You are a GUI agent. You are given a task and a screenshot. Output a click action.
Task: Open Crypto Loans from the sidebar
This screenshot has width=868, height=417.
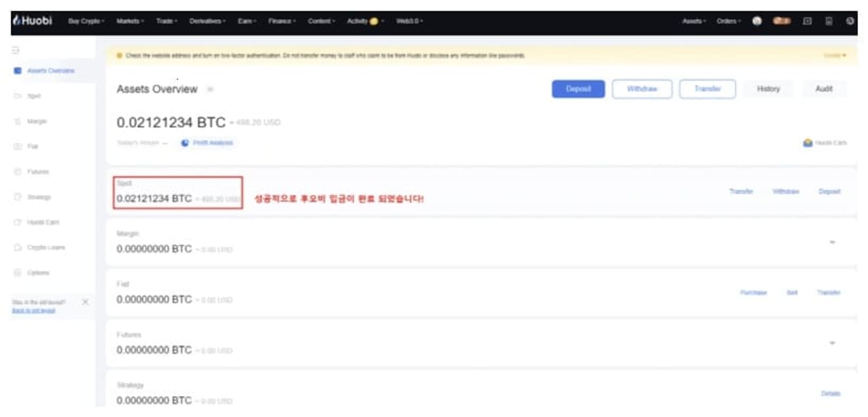click(x=45, y=248)
